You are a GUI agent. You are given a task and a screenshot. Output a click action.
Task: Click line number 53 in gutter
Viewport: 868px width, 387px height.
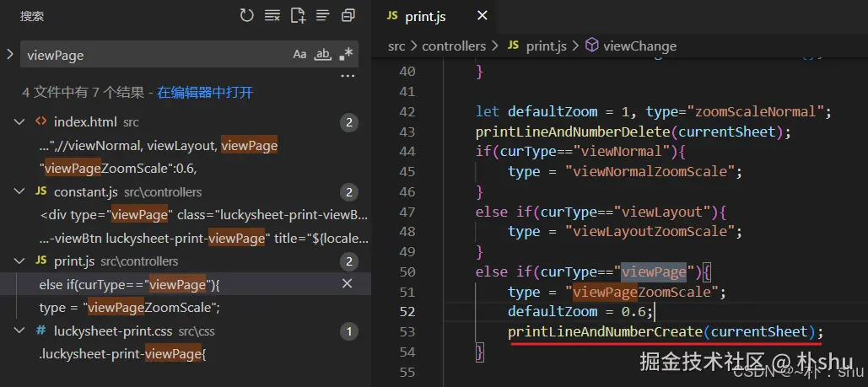(407, 332)
